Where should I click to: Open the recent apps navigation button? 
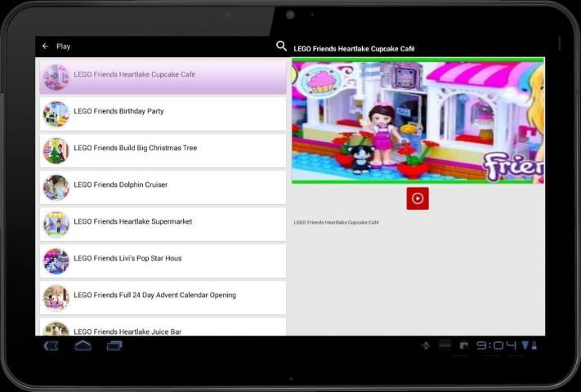click(x=114, y=345)
